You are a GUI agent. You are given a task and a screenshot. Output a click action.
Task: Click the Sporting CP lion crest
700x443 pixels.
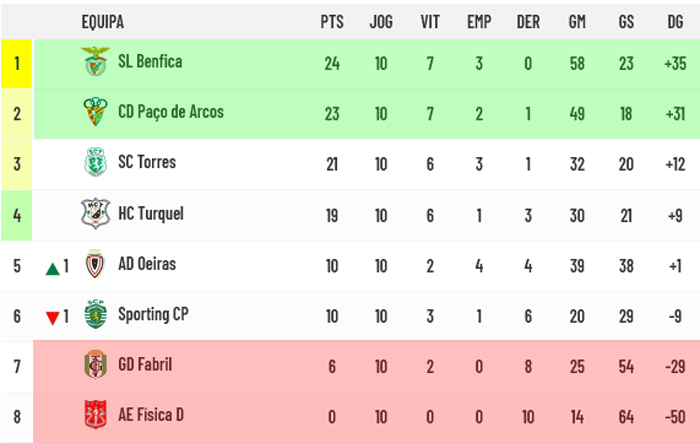click(x=96, y=314)
